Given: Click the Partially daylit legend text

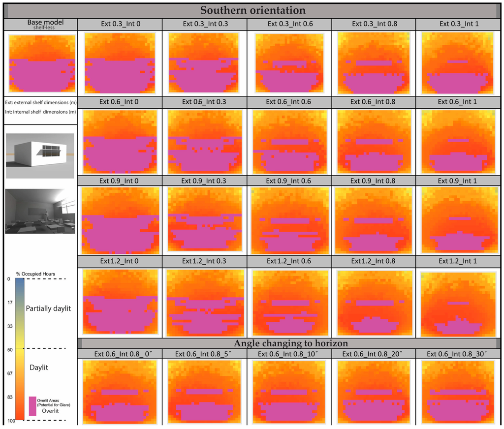Looking at the screenshot, I should (x=48, y=308).
